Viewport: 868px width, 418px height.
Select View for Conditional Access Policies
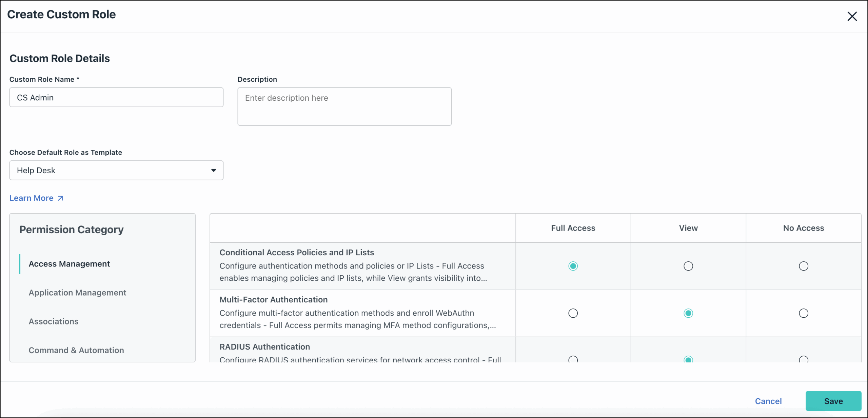point(688,266)
